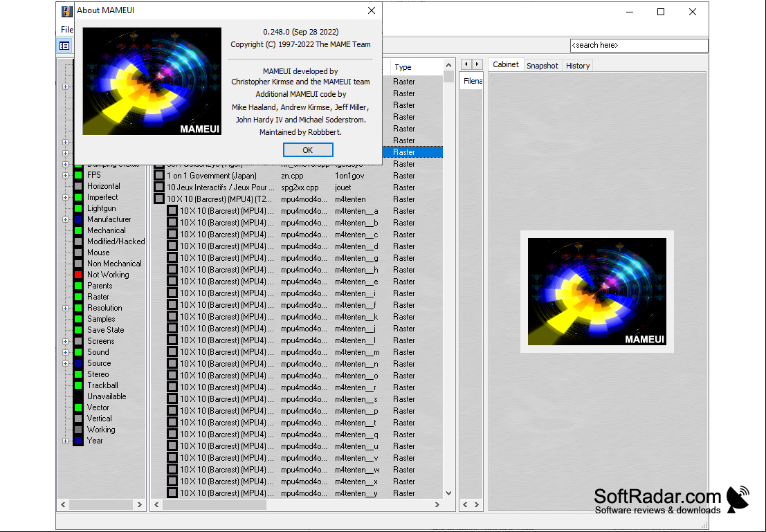Click the game list vertical scrollbar up arrow
Screen dimensions: 766x532
[x=449, y=65]
